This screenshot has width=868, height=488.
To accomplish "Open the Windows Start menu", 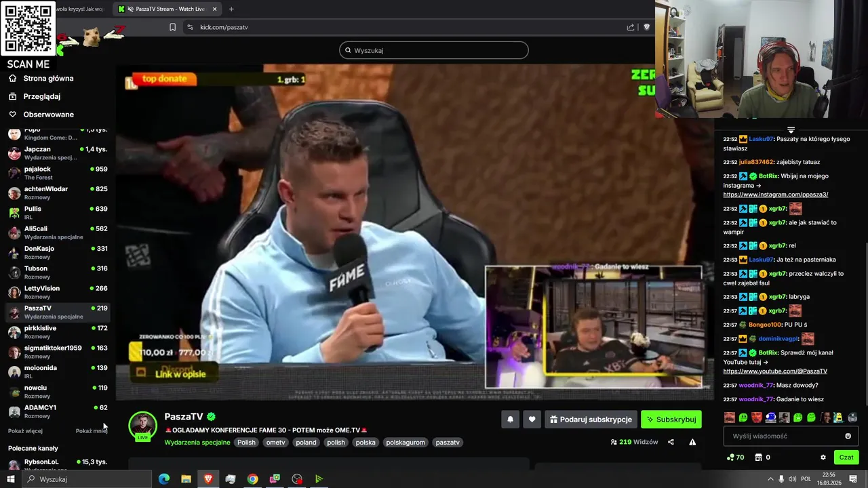I will click(10, 479).
